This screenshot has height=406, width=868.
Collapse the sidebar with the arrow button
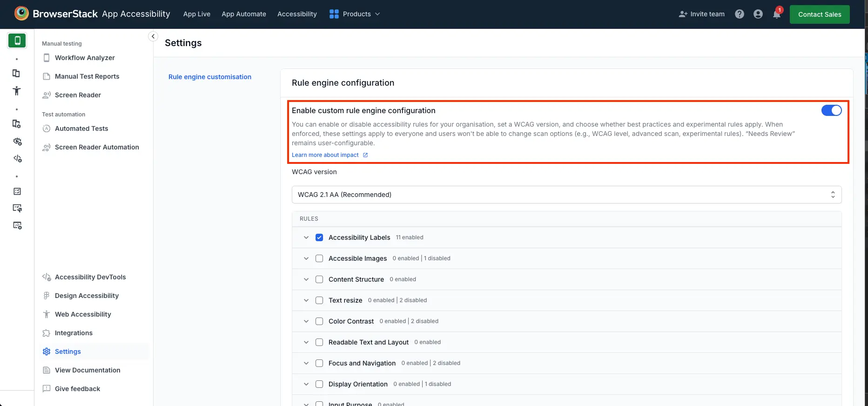click(153, 36)
